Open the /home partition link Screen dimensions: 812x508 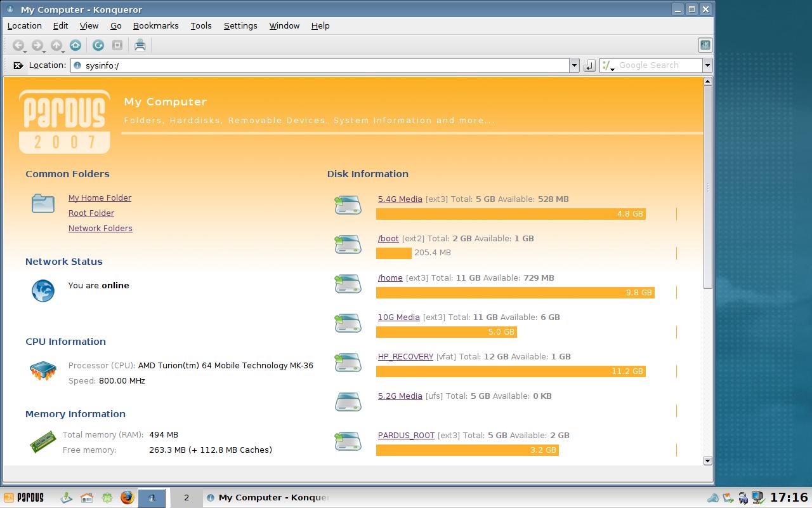click(x=390, y=278)
